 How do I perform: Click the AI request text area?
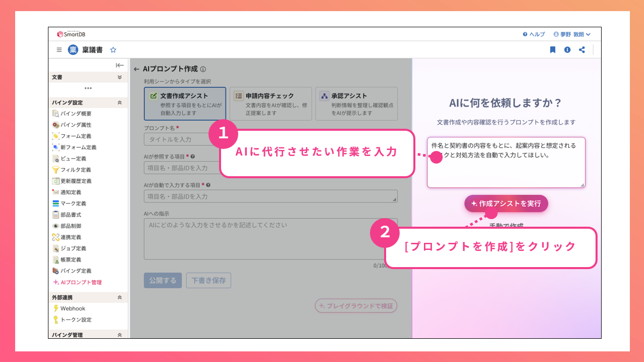pyautogui.click(x=506, y=163)
